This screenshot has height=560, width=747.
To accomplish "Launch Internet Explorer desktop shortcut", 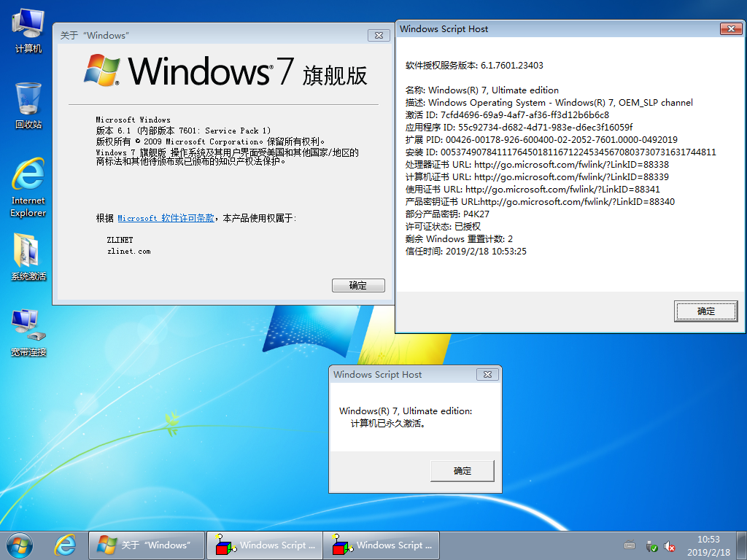I will 28,187.
